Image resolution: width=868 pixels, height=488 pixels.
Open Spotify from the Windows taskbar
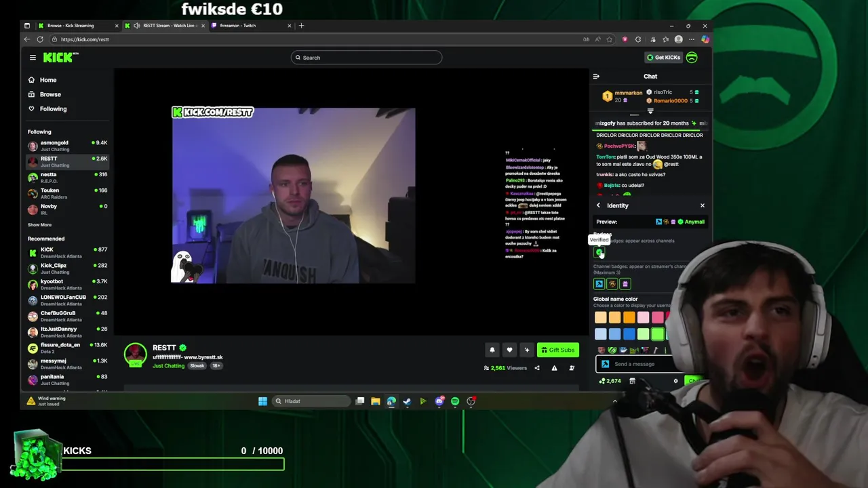click(455, 401)
